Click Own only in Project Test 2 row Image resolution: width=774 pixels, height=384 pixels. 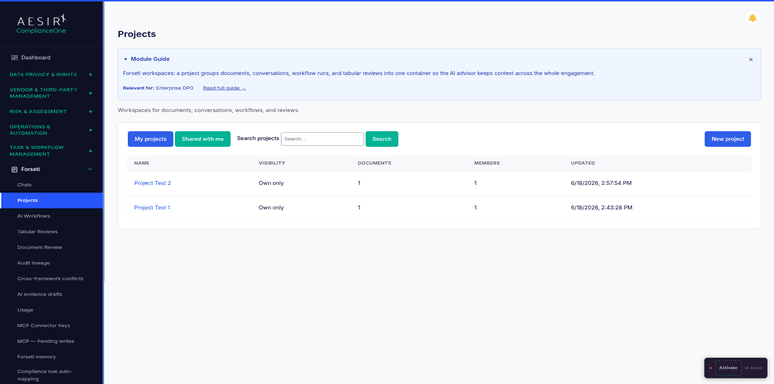[271, 183]
